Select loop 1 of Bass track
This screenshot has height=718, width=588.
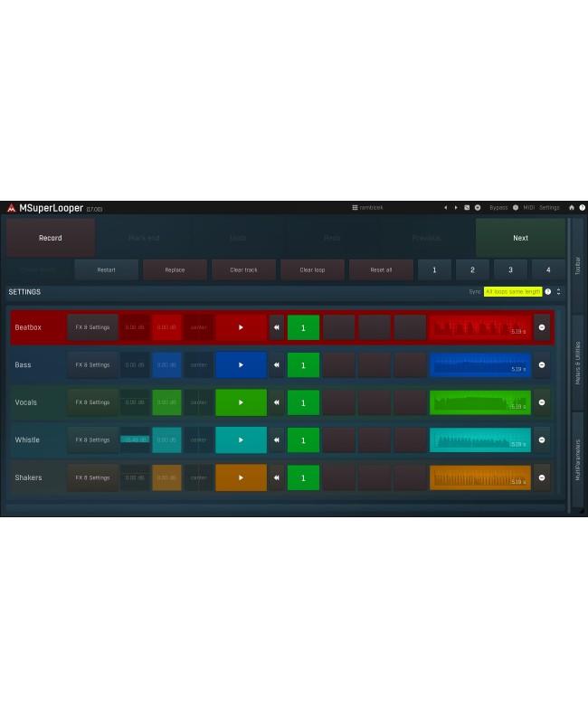tap(303, 365)
